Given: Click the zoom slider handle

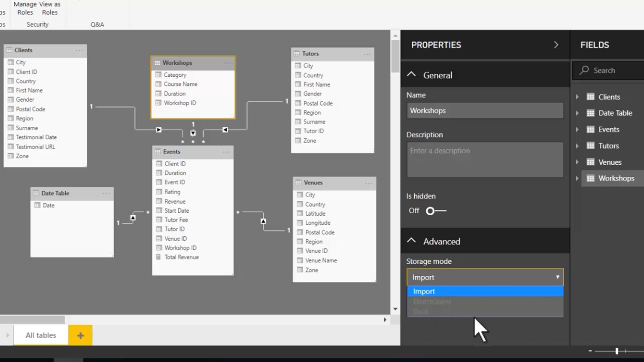Looking at the screenshot, I should pyautogui.click(x=617, y=351).
